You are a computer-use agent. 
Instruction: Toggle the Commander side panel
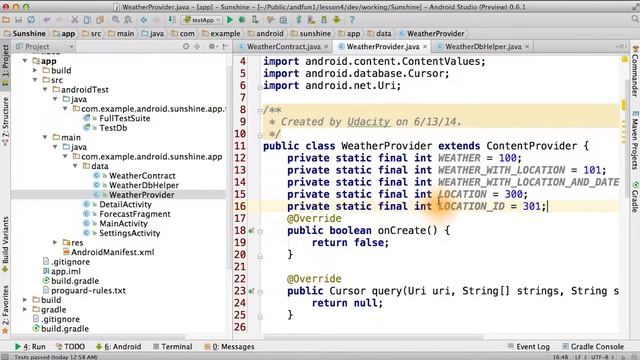(x=635, y=71)
